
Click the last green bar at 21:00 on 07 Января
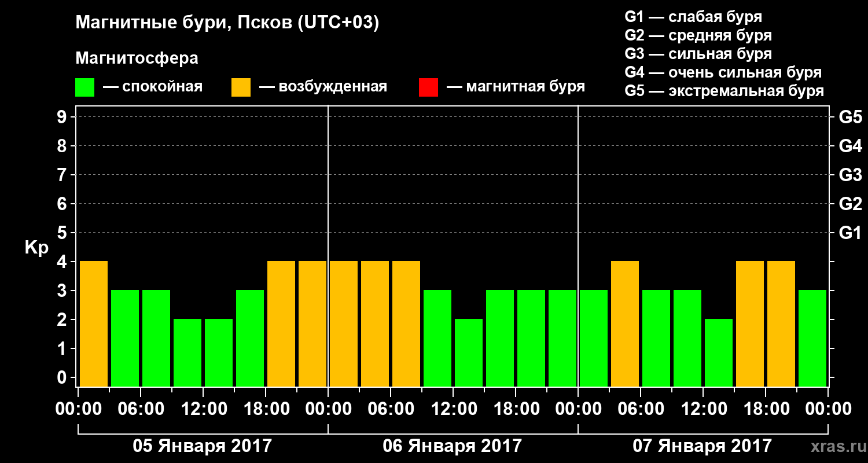click(812, 338)
